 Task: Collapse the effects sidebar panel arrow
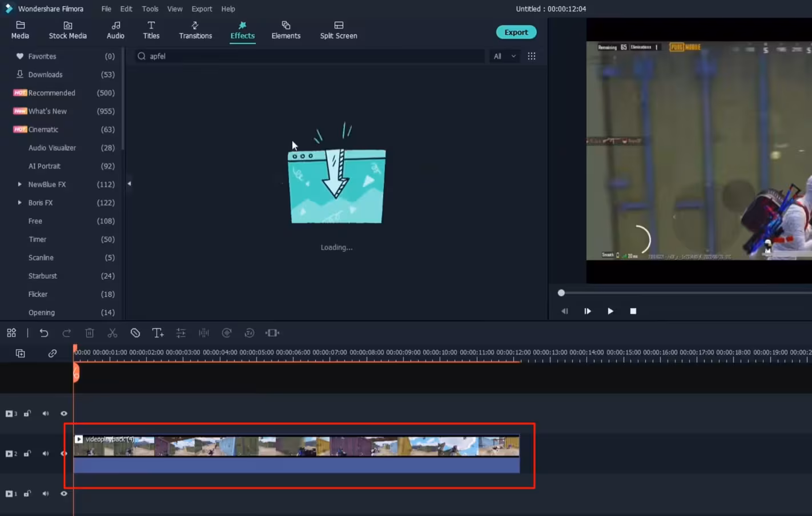pyautogui.click(x=129, y=184)
